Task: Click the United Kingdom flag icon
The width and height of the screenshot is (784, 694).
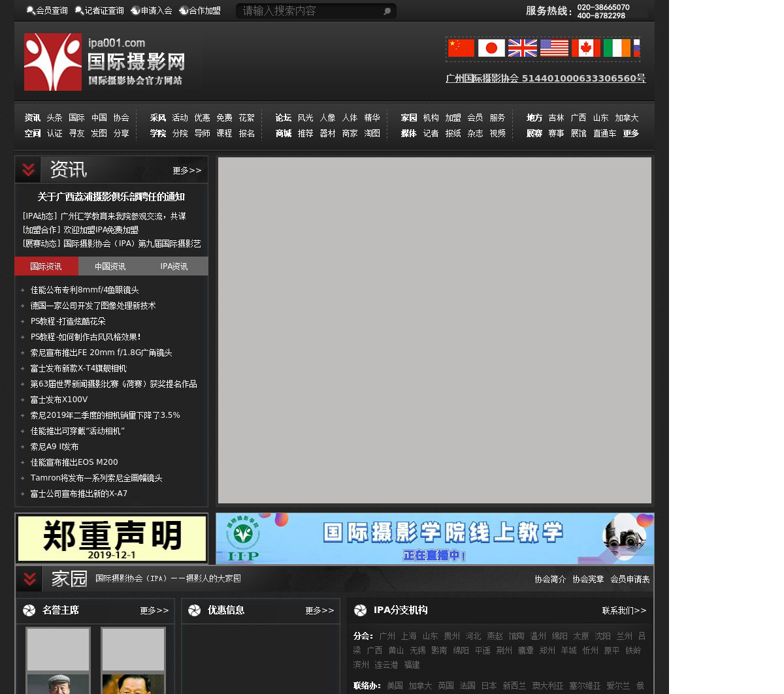Action: click(x=523, y=48)
